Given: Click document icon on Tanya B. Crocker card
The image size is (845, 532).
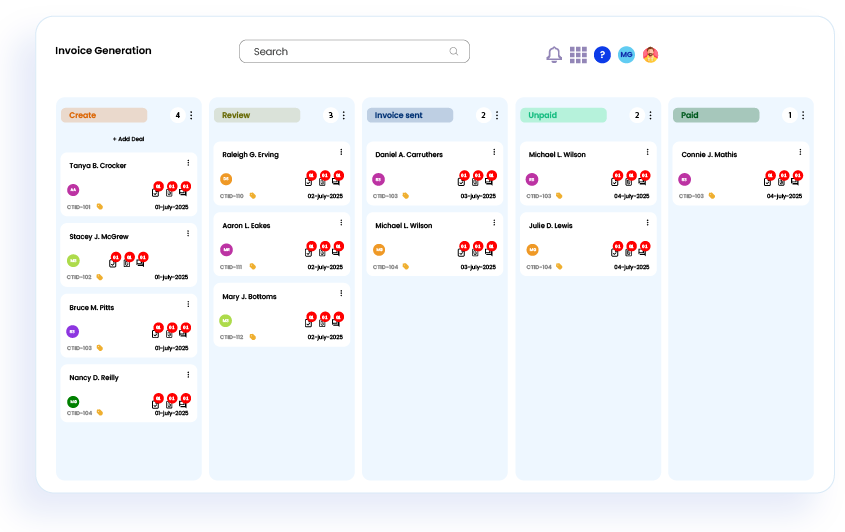Looking at the screenshot, I should (x=169, y=192).
